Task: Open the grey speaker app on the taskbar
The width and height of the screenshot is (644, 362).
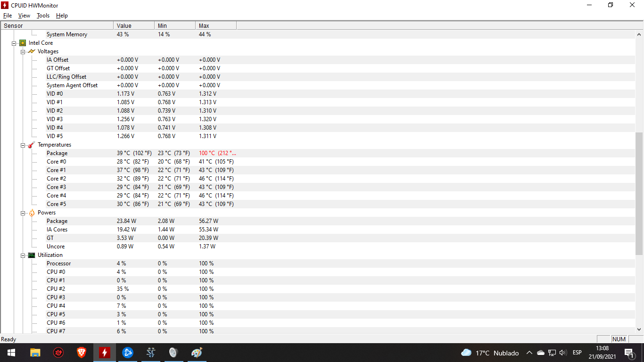Action: 173,353
